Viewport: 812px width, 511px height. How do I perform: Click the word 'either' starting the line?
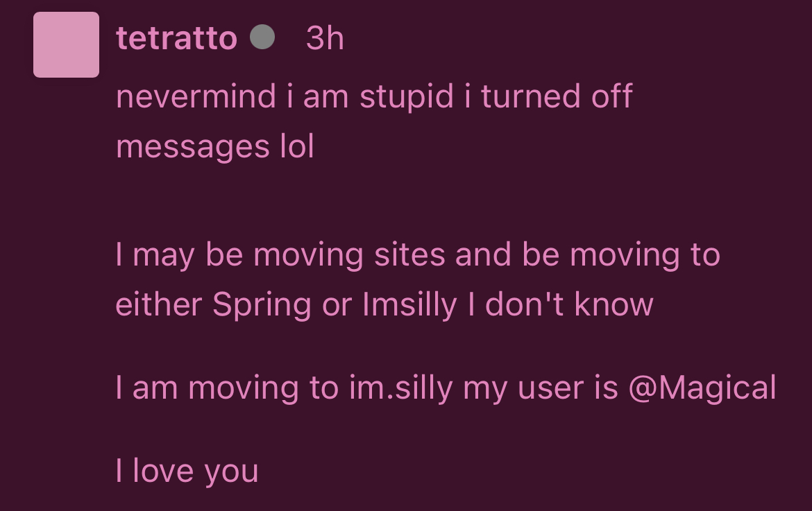coord(158,304)
